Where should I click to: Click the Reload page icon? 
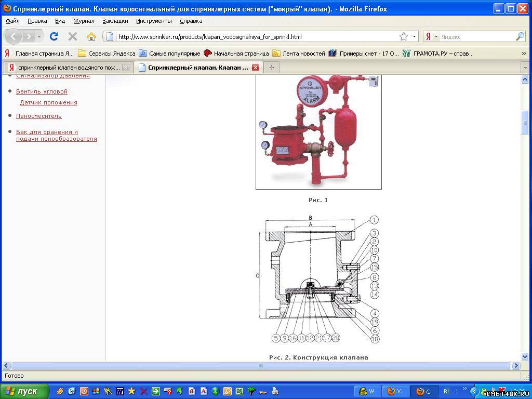[54, 36]
